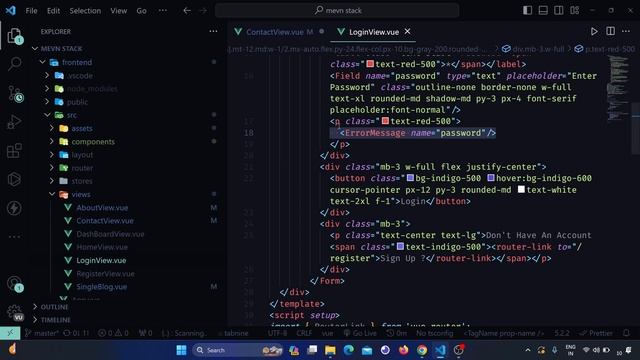Open the Source Control view
The height and width of the screenshot is (360, 640).
[x=15, y=94]
